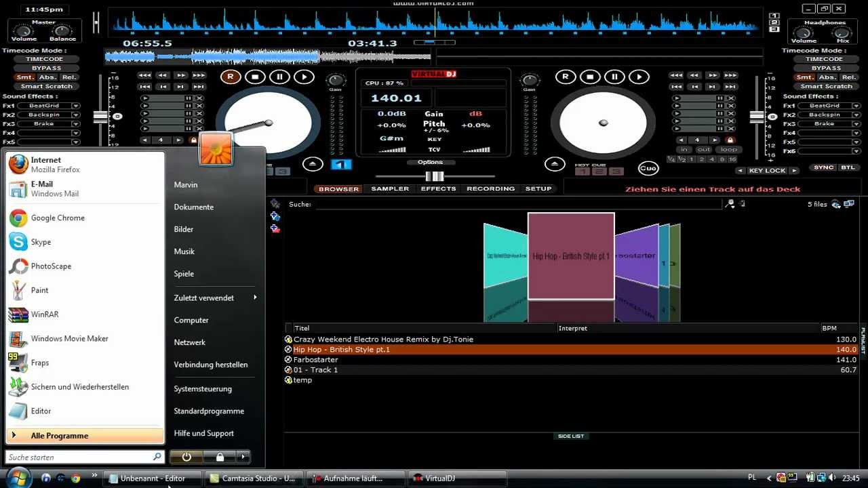Open the left deck Fx3 Brake dropdown
Viewport: 868px width, 488px height.
[x=76, y=123]
